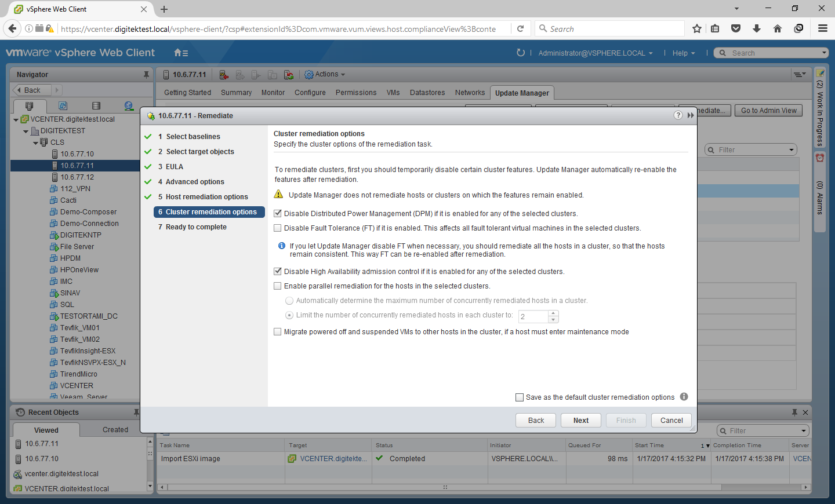Collapse the DIGITEKTEST datacenter node
The height and width of the screenshot is (504, 835).
[26, 132]
